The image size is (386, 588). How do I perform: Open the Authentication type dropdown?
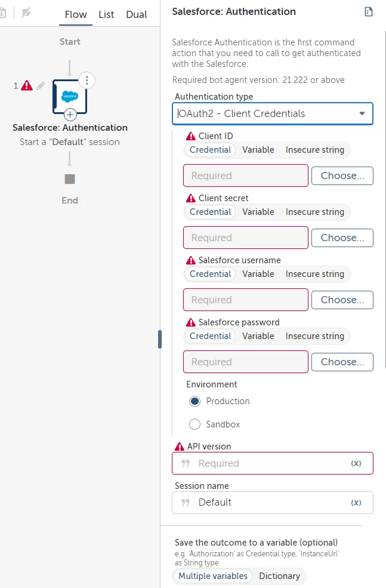pyautogui.click(x=273, y=113)
